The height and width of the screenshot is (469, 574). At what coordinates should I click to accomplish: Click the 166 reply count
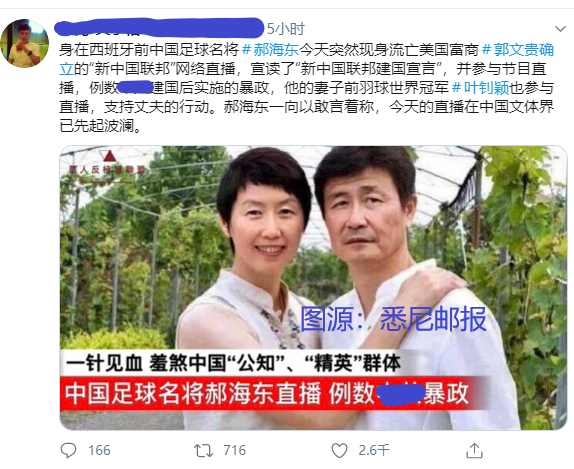(x=99, y=450)
